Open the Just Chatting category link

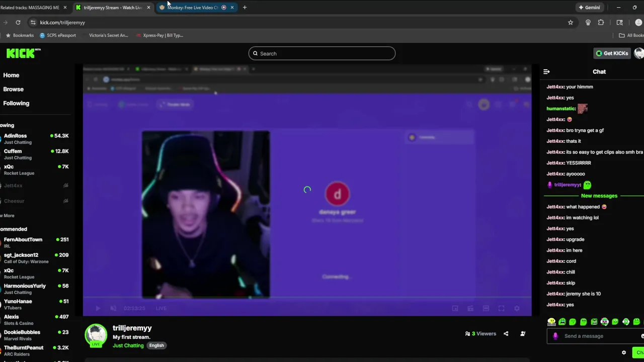(x=128, y=345)
